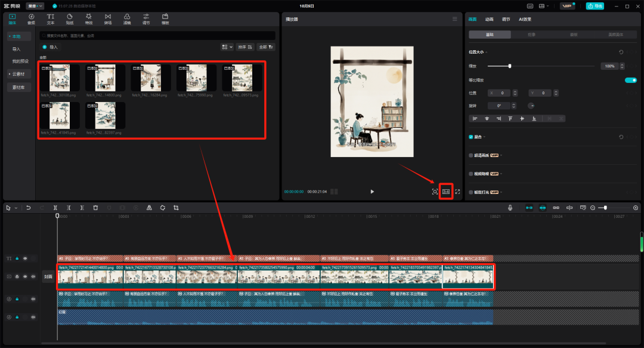Click the microphone record icon
The image size is (644, 348).
tap(510, 208)
